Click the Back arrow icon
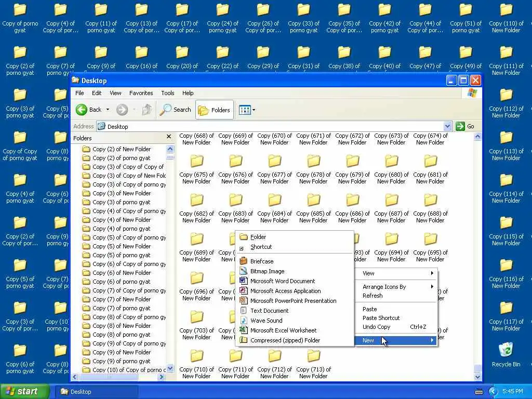The image size is (532, 399). click(x=82, y=110)
